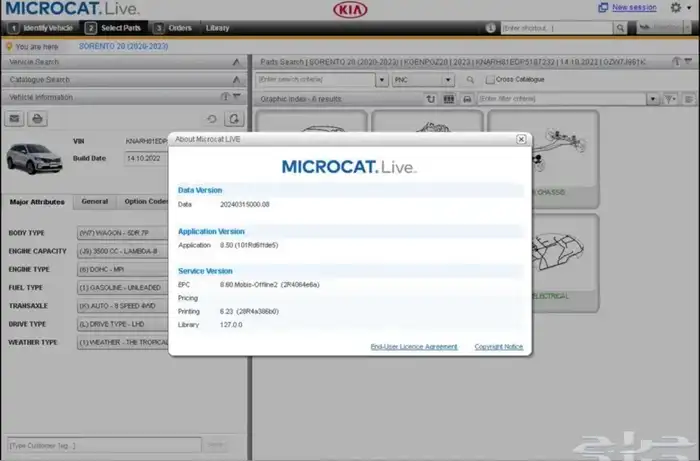Click the list view icon at toolbar end
The height and width of the screenshot is (461, 700).
[x=689, y=99]
